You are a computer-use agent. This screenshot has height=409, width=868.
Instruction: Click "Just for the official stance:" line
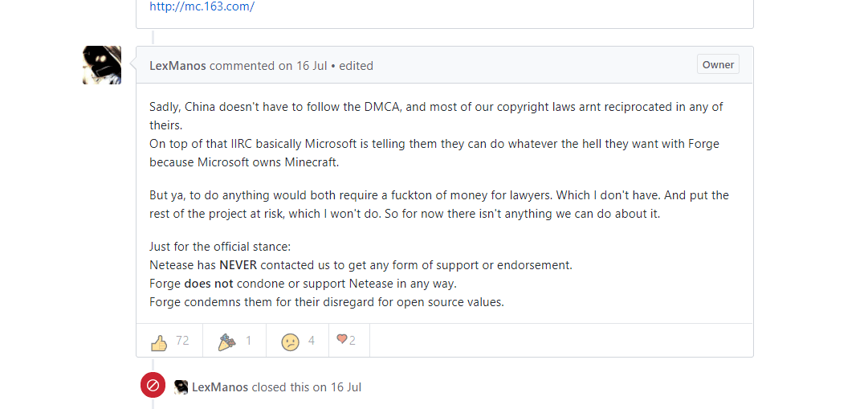click(222, 246)
